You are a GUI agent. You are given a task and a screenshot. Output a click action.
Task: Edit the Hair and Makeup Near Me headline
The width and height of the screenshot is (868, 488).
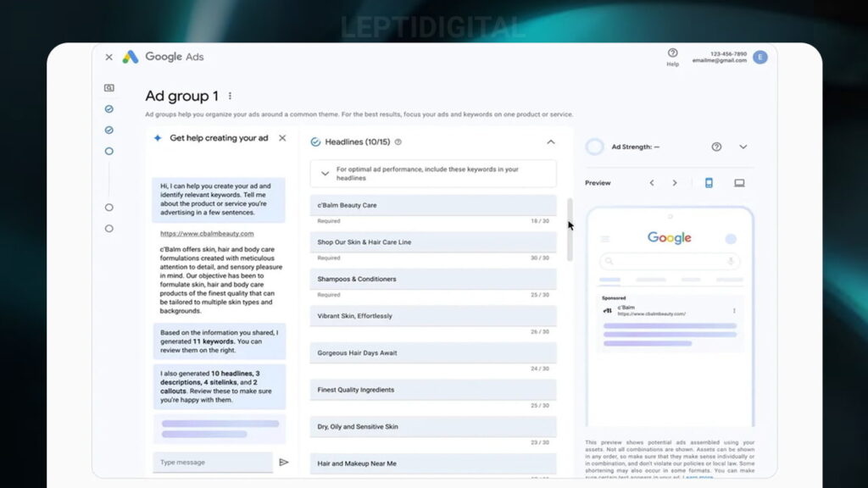point(433,463)
